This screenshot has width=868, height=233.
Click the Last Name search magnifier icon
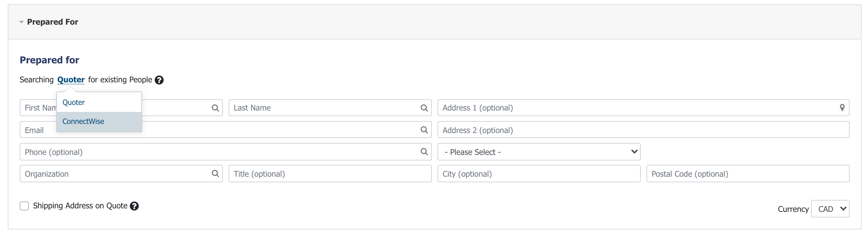424,108
